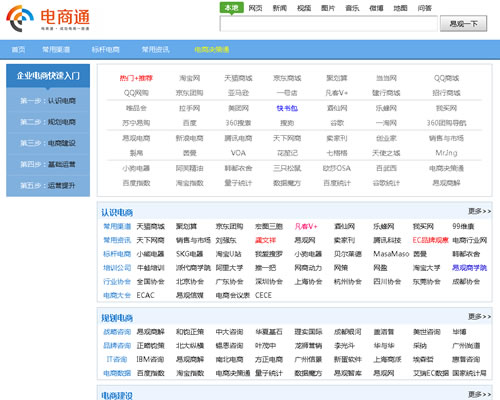
Task: Click the 艾瑞EC数据 link
Action: tap(431, 373)
